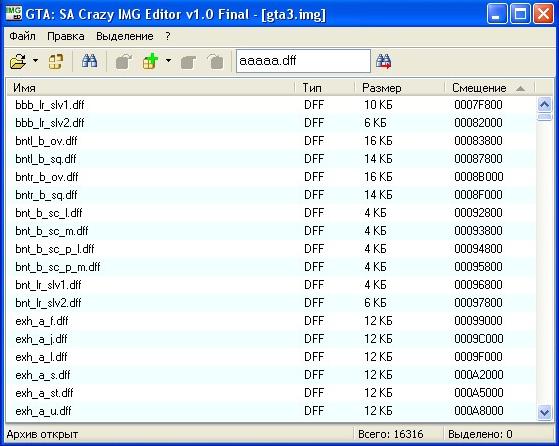Select the file bntl_b_ov.dff

tap(46, 141)
